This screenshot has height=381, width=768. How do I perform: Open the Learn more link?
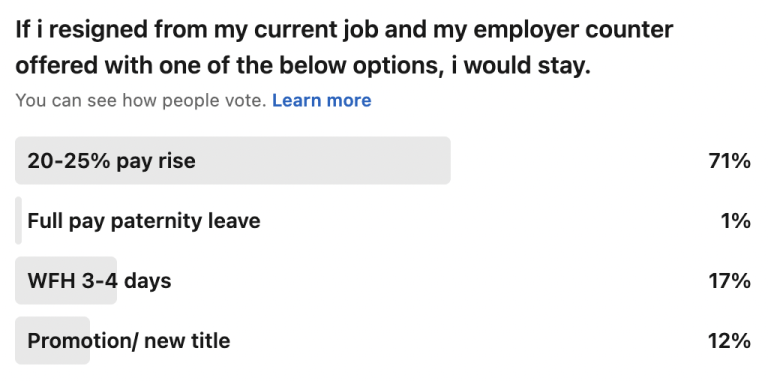[x=322, y=100]
